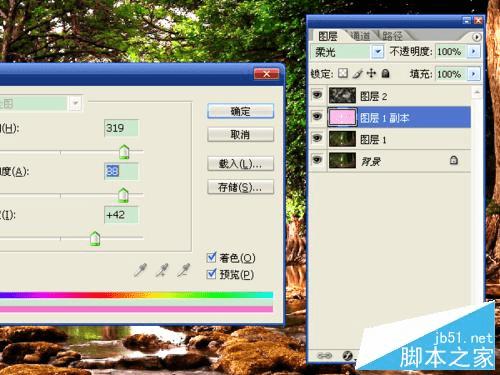Click the layers list scroll up arrow
The image size is (500, 375).
tap(477, 92)
